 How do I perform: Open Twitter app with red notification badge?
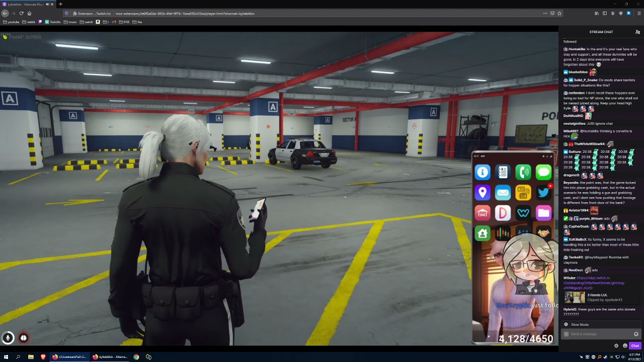coord(543,193)
